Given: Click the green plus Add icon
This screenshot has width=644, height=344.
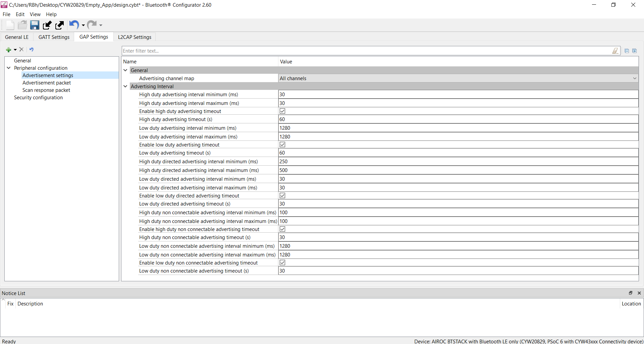Looking at the screenshot, I should click(9, 50).
